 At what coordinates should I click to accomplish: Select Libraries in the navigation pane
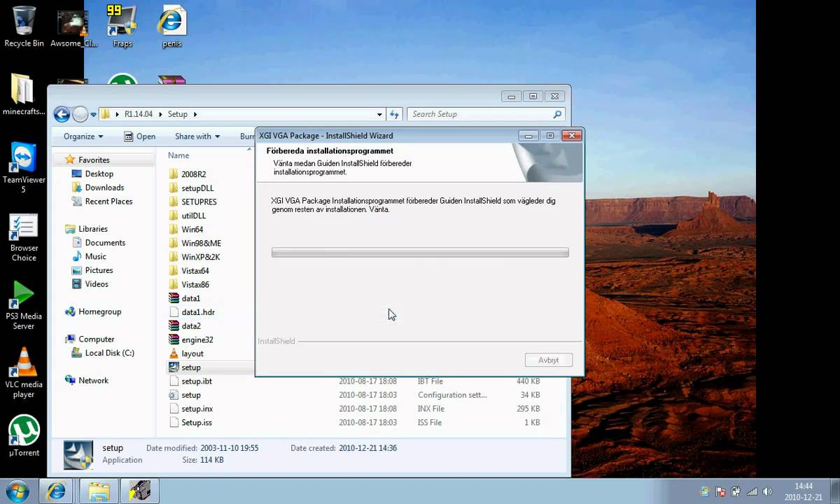coord(93,229)
